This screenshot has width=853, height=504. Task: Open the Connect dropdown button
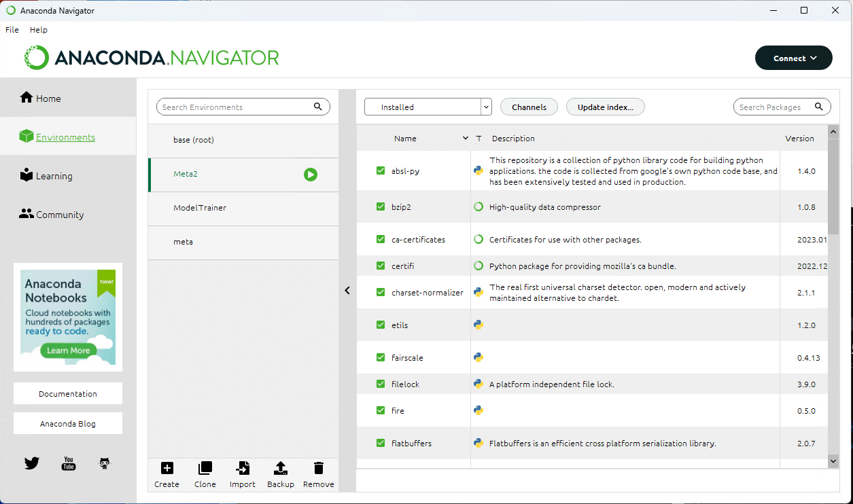(794, 58)
